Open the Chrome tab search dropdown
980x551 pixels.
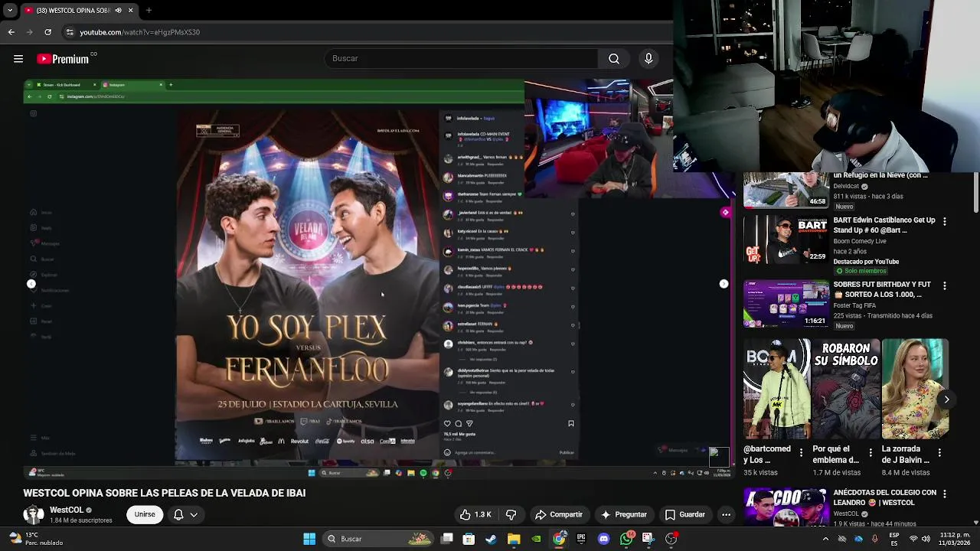(x=9, y=11)
